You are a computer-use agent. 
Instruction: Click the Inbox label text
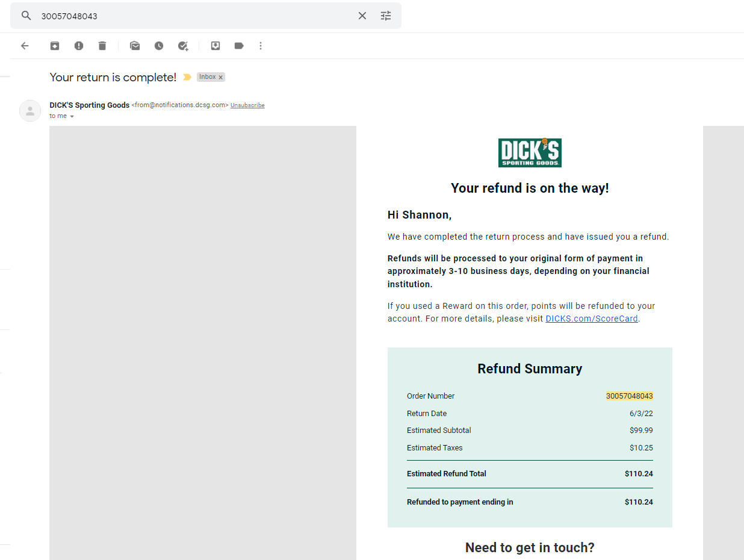point(208,77)
